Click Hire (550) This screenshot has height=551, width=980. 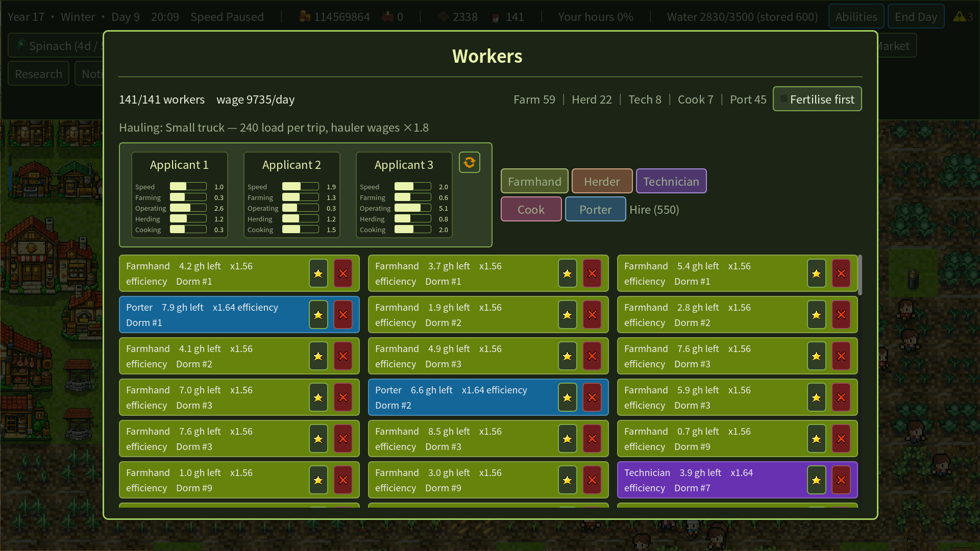click(654, 210)
